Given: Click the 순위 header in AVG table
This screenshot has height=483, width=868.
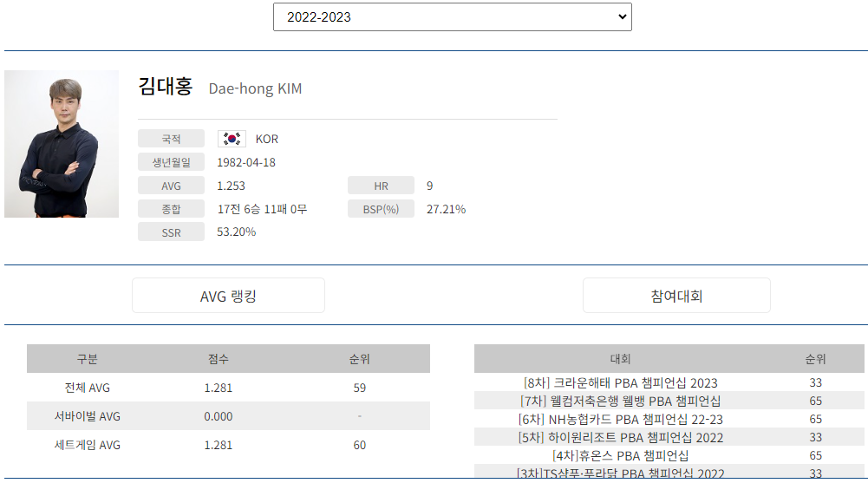Looking at the screenshot, I should pos(359,359).
